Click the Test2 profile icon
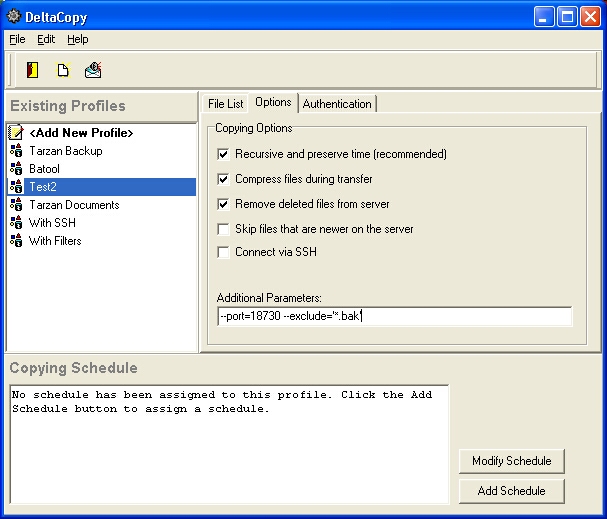The image size is (607, 519). click(x=16, y=187)
